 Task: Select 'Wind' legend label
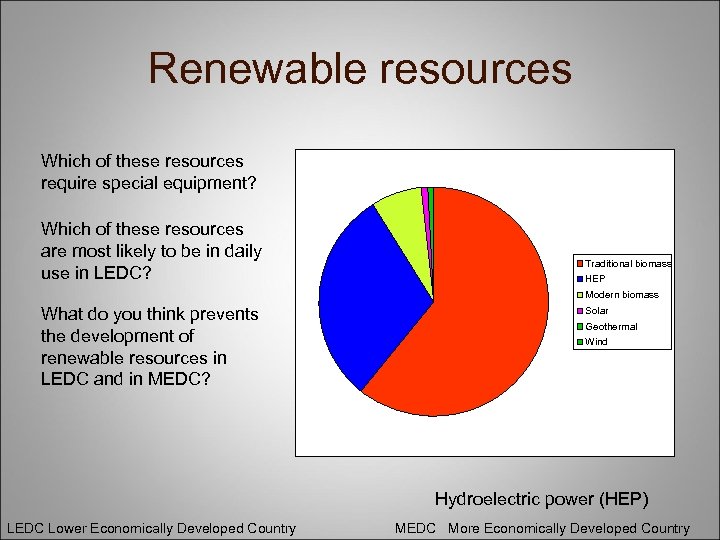click(596, 342)
